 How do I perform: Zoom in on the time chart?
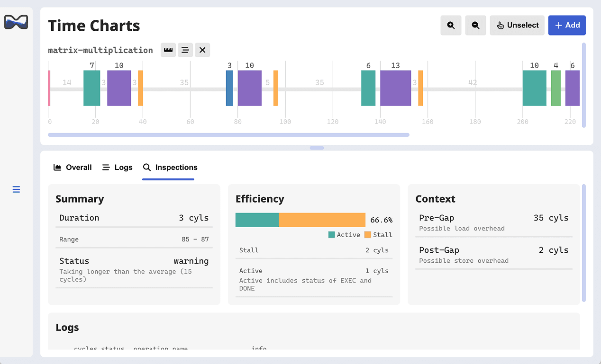451,25
